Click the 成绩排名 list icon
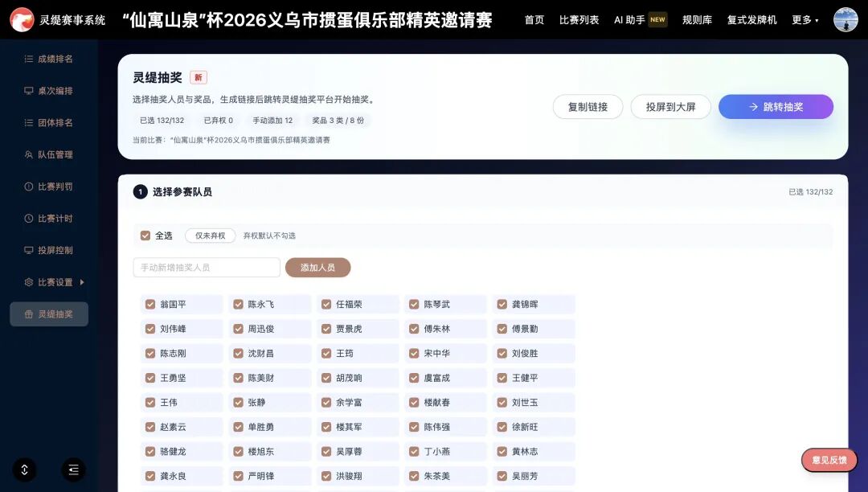 tap(29, 59)
